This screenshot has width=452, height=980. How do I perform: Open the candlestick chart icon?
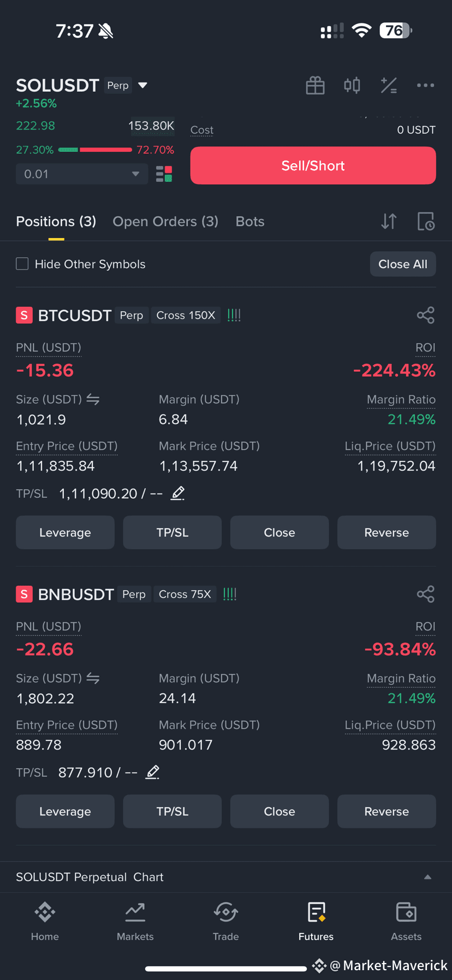coord(352,85)
